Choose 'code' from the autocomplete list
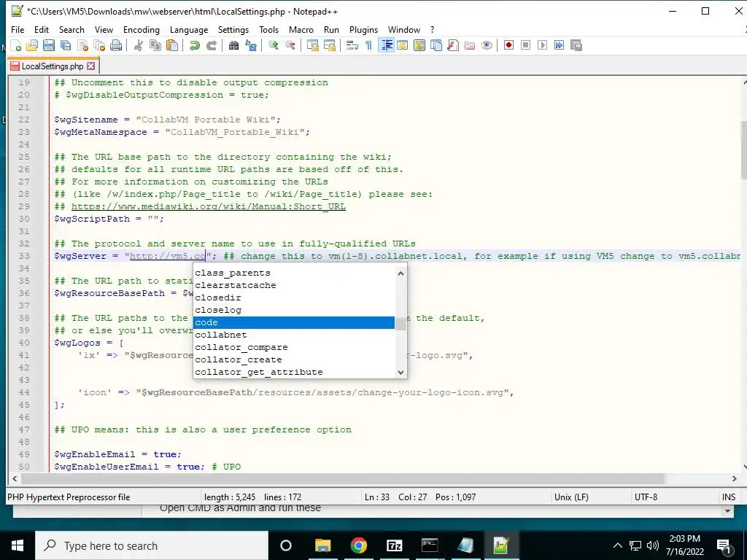The height and width of the screenshot is (560, 747). 294,322
